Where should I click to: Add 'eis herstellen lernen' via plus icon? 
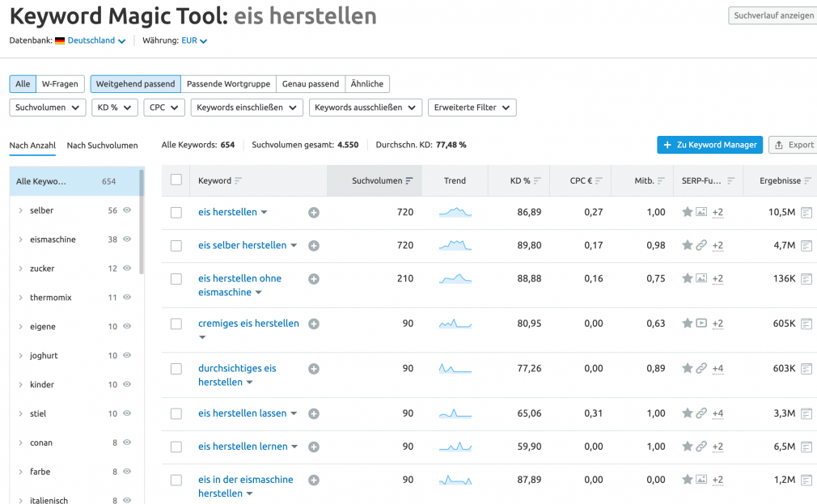tap(314, 447)
